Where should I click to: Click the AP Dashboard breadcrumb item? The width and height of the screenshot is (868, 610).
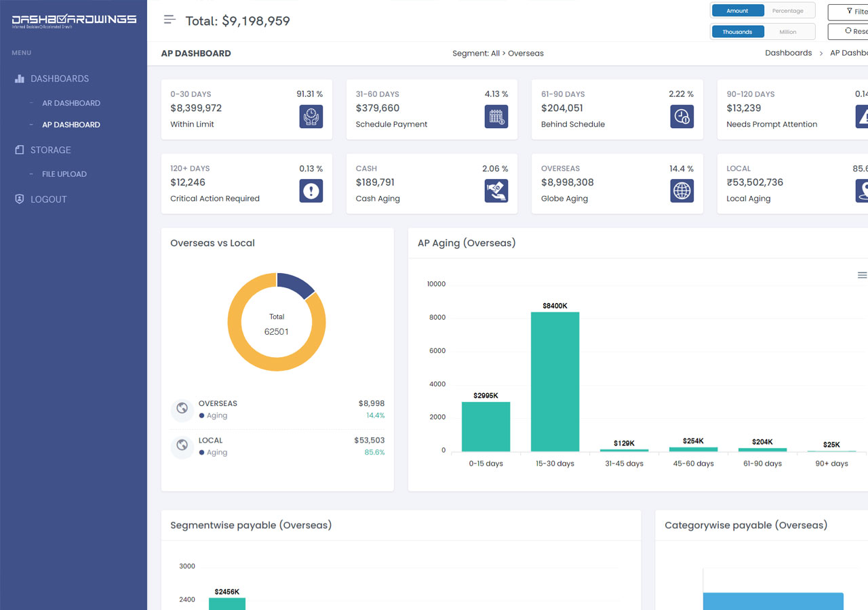(x=849, y=53)
